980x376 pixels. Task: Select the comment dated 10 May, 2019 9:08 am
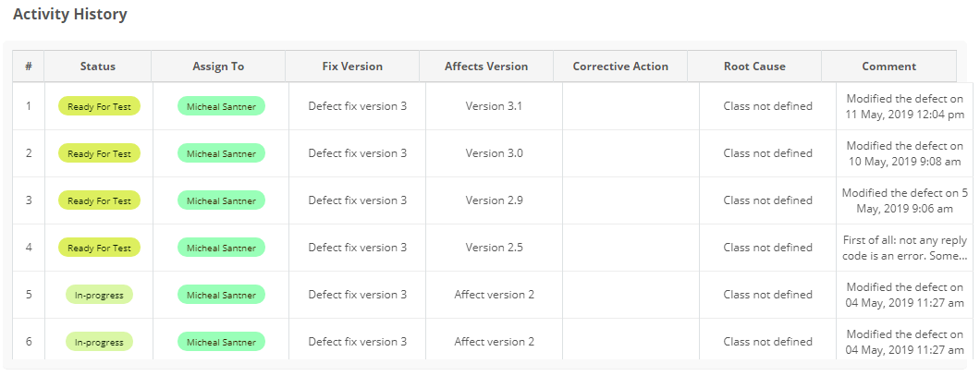click(904, 153)
